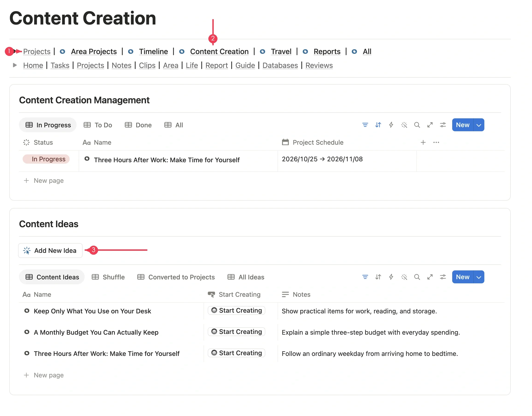Select the Shuffle view tab
Viewport: 532px width, 416px height.
(x=108, y=277)
